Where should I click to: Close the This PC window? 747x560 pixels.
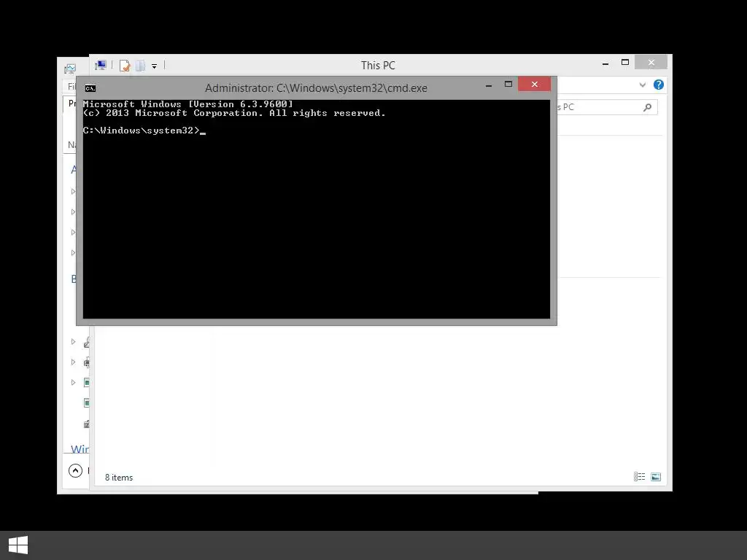(x=651, y=63)
